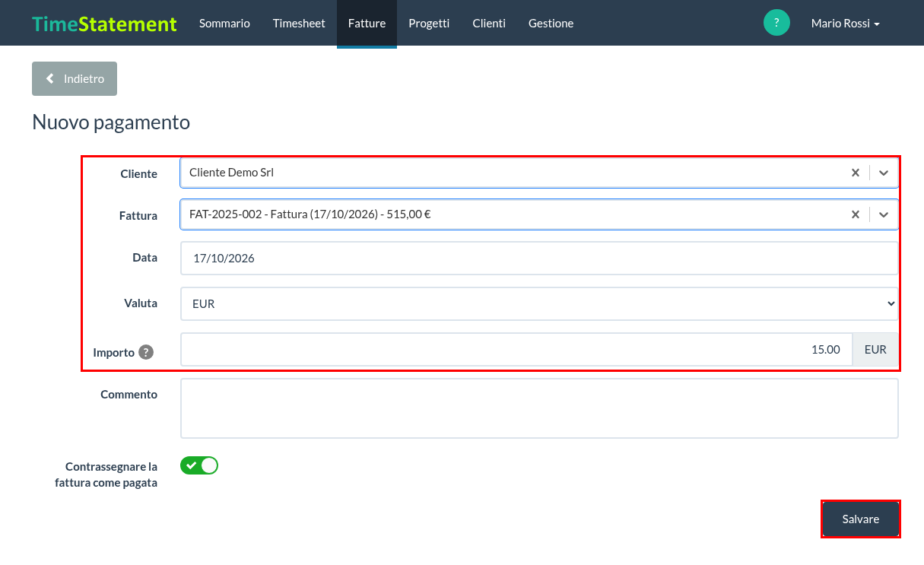The width and height of the screenshot is (924, 565).
Task: Toggle 'Contrassegnare la fattura come pagata' switch
Action: tap(199, 465)
